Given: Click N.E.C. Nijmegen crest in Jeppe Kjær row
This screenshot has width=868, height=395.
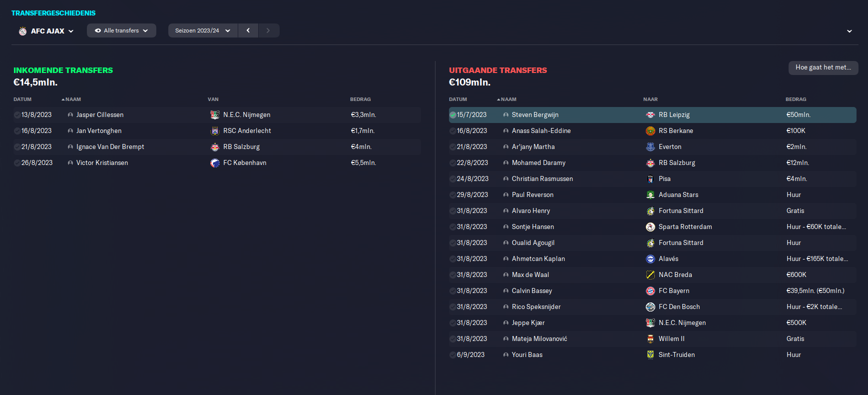Looking at the screenshot, I should coord(650,323).
